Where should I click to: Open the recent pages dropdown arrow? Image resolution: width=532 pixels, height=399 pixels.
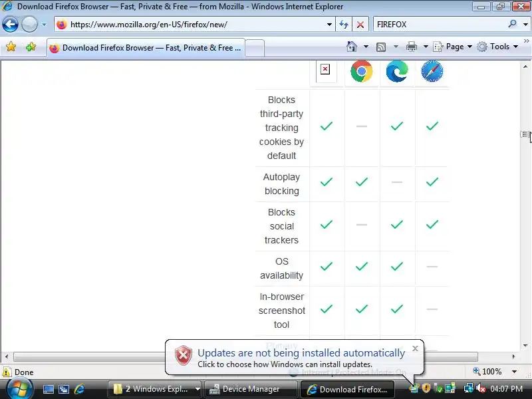[x=44, y=25]
